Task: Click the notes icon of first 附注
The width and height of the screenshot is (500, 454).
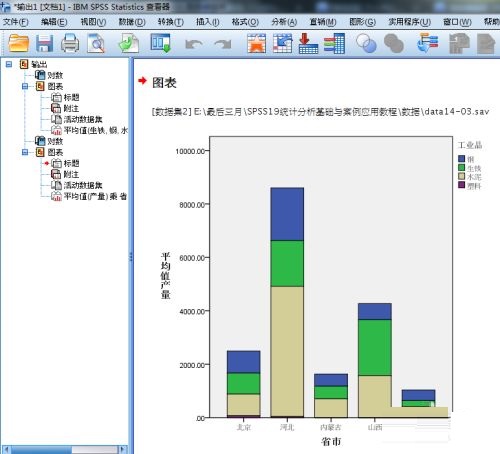Action: pos(56,108)
